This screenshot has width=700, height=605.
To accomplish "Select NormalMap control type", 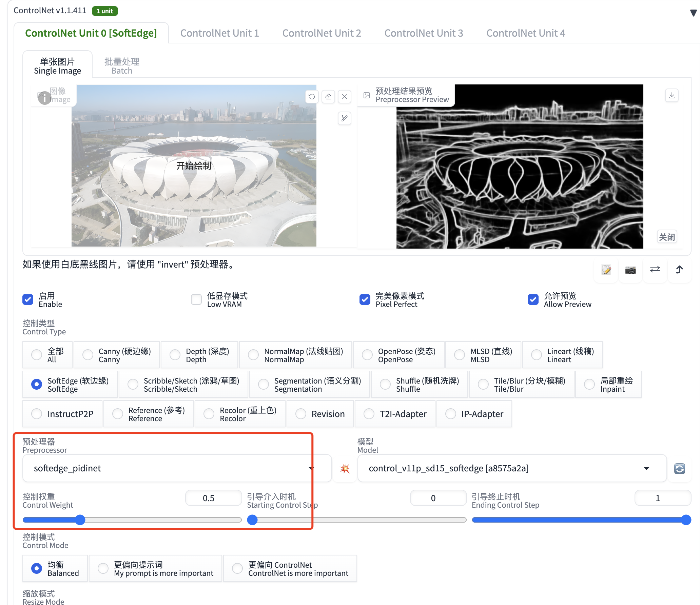I will coord(295,355).
